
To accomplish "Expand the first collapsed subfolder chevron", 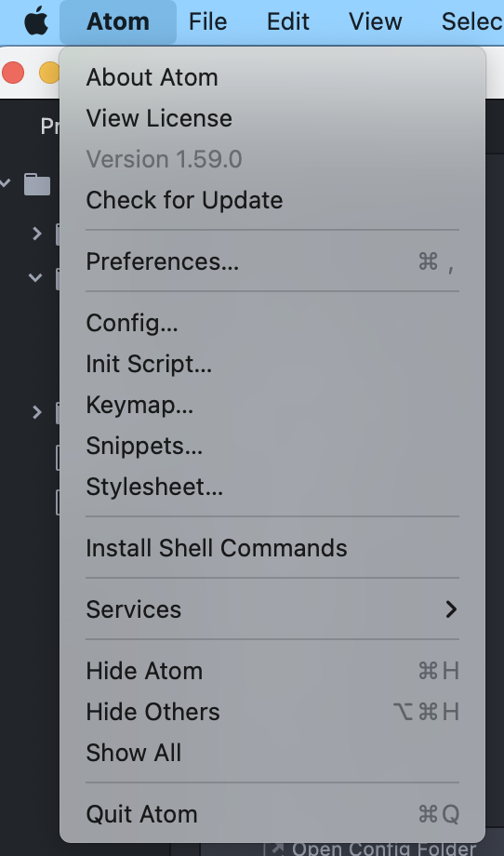I will (x=36, y=234).
